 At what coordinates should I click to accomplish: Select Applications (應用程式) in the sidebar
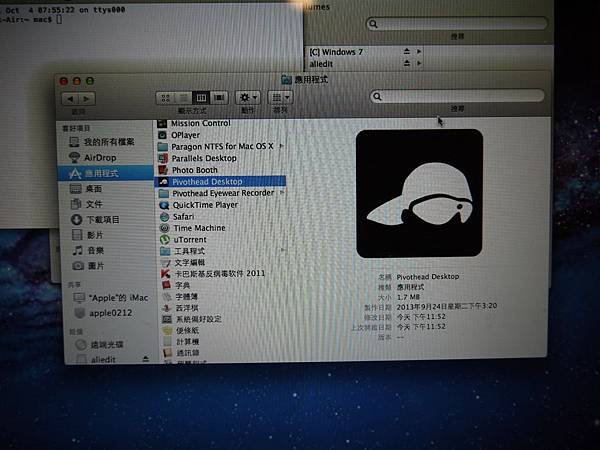(106, 173)
